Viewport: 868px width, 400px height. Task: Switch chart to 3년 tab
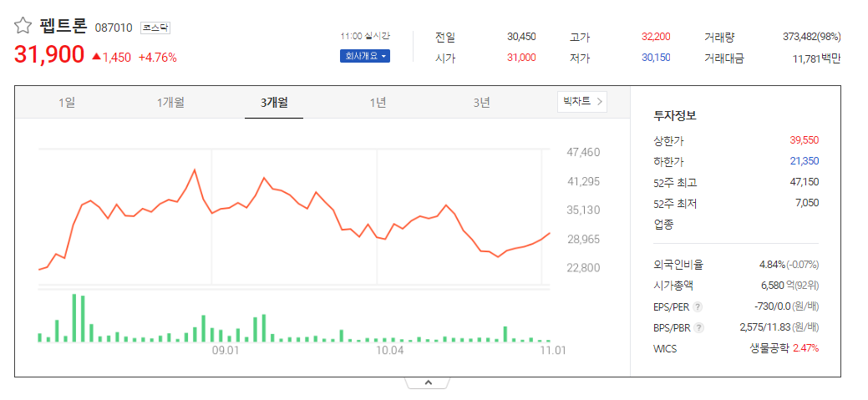[x=481, y=103]
